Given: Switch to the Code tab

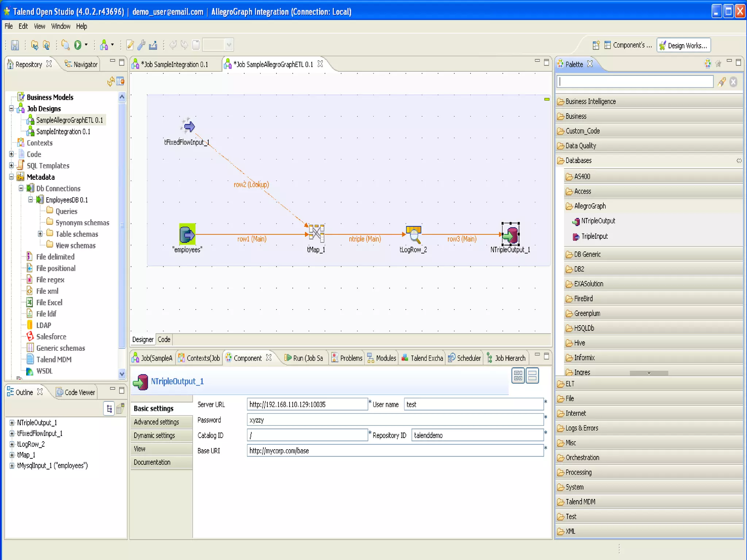Looking at the screenshot, I should coord(164,339).
